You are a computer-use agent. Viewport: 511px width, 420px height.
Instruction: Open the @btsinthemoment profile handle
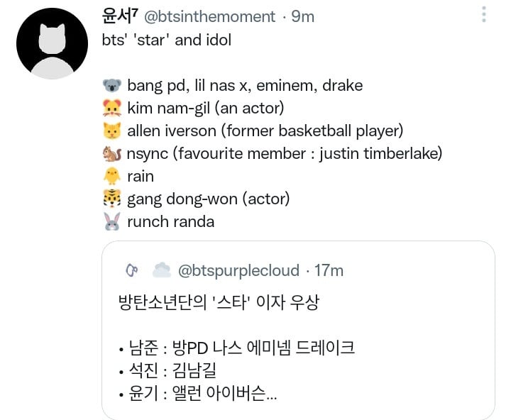pos(209,16)
